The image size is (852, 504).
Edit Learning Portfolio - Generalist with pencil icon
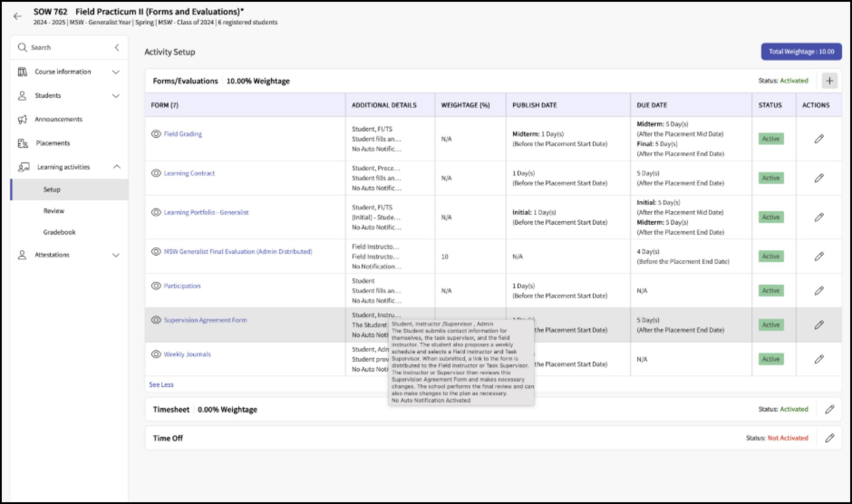[819, 217]
